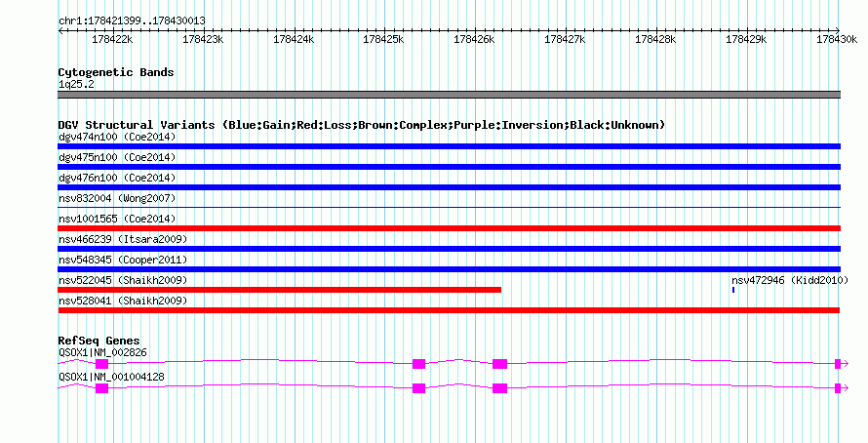Select NM_001004128 exon near 178422k
This screenshot has height=443, width=868.
click(101, 388)
